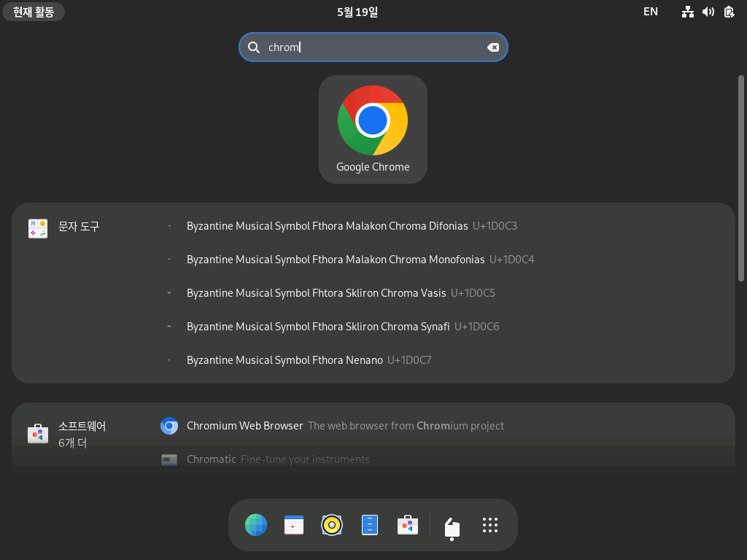Screen dimensions: 747x560
Task: Click the U+1D0C3 Difonias symbol glyph
Action: (169, 226)
